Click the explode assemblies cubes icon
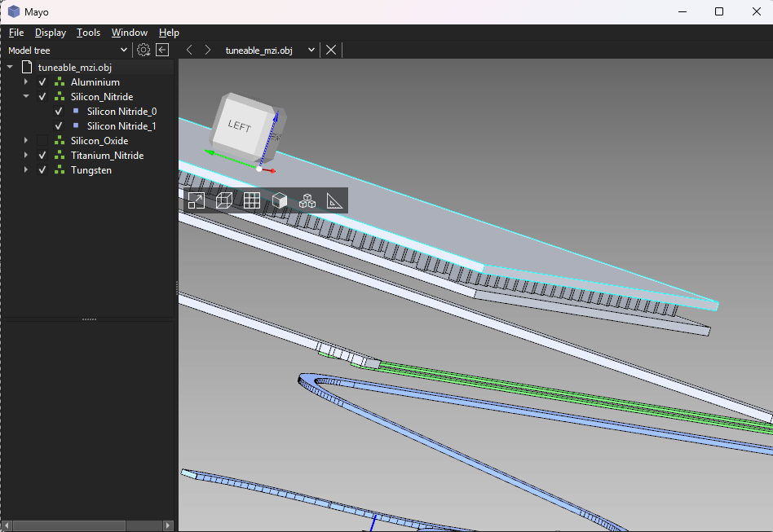Screen dimensions: 773x532 (x=307, y=200)
